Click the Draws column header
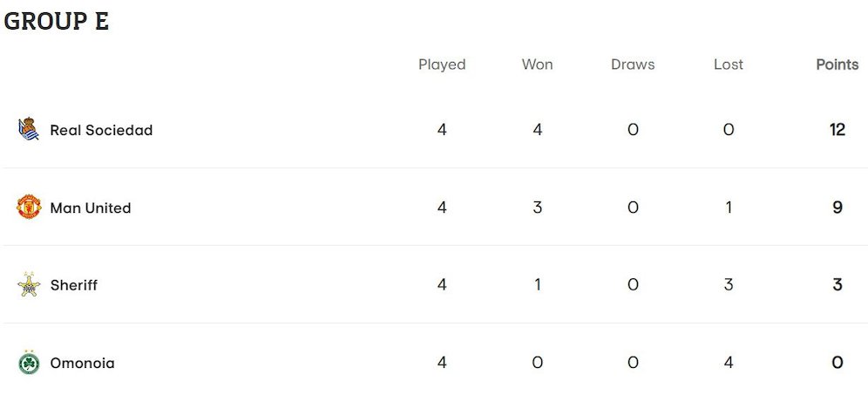Image resolution: width=868 pixels, height=395 pixels. click(633, 65)
